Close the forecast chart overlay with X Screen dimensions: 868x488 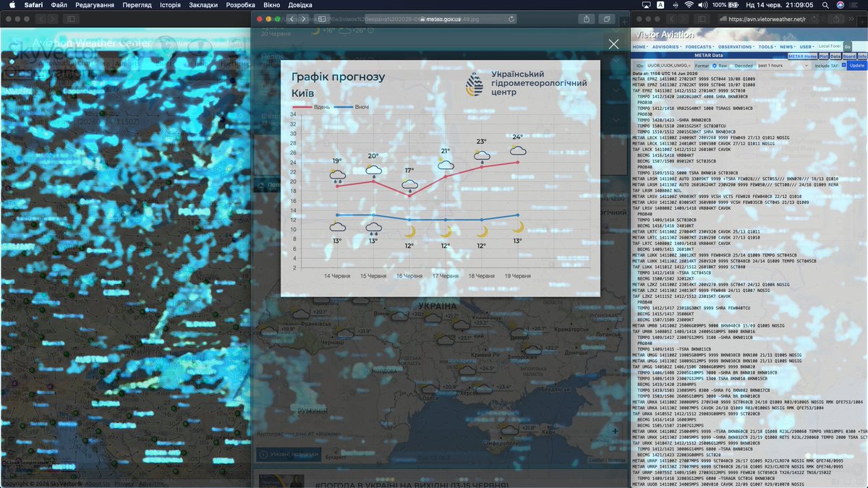(613, 44)
